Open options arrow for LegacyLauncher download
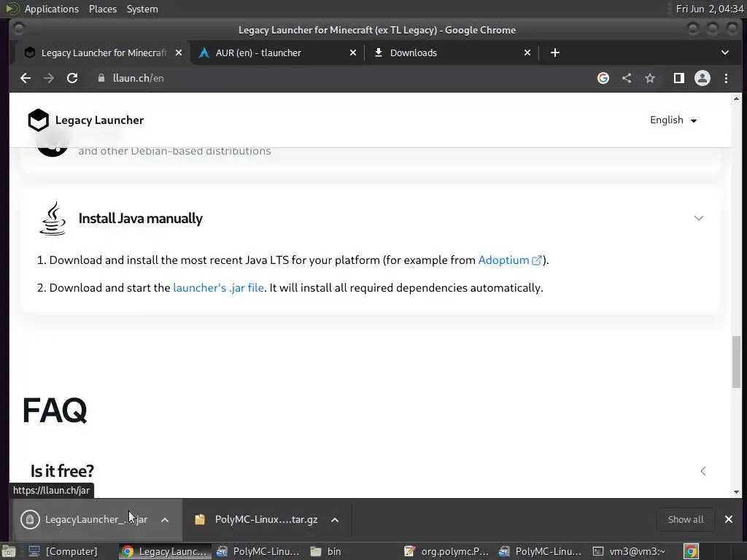The image size is (747, 560). 165,519
